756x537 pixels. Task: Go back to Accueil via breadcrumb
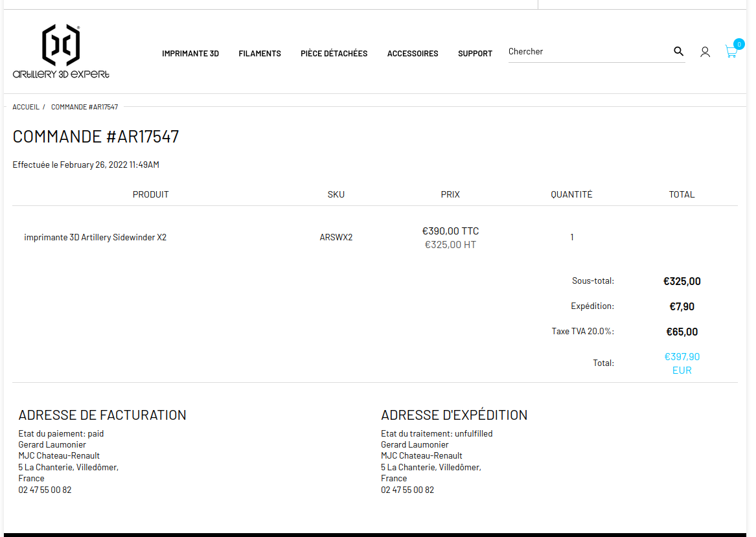tap(26, 107)
